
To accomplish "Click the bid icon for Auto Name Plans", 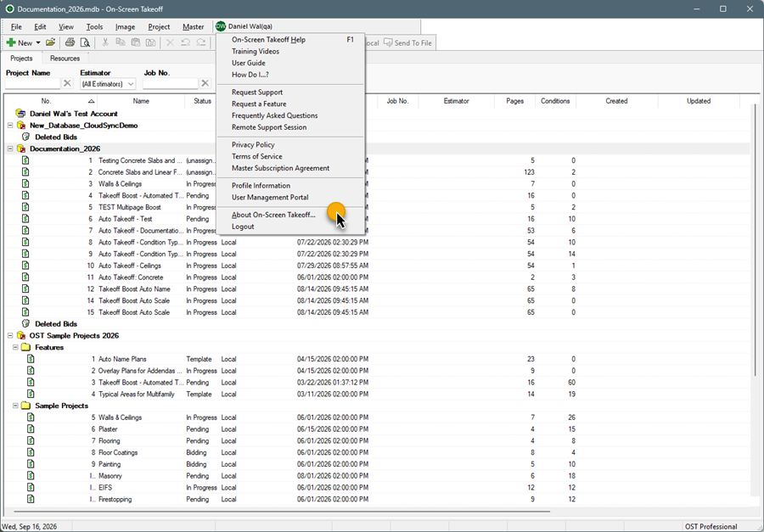I will tap(31, 359).
